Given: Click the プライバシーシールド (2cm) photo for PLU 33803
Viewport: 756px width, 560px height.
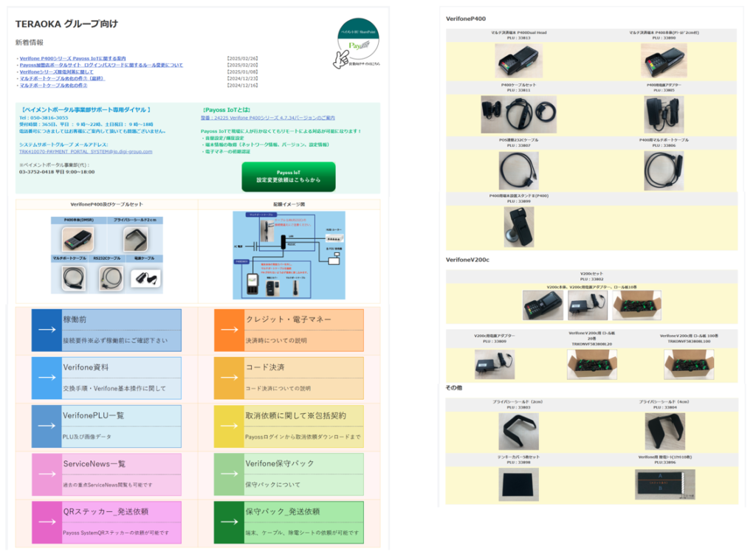Looking at the screenshot, I should tap(518, 431).
